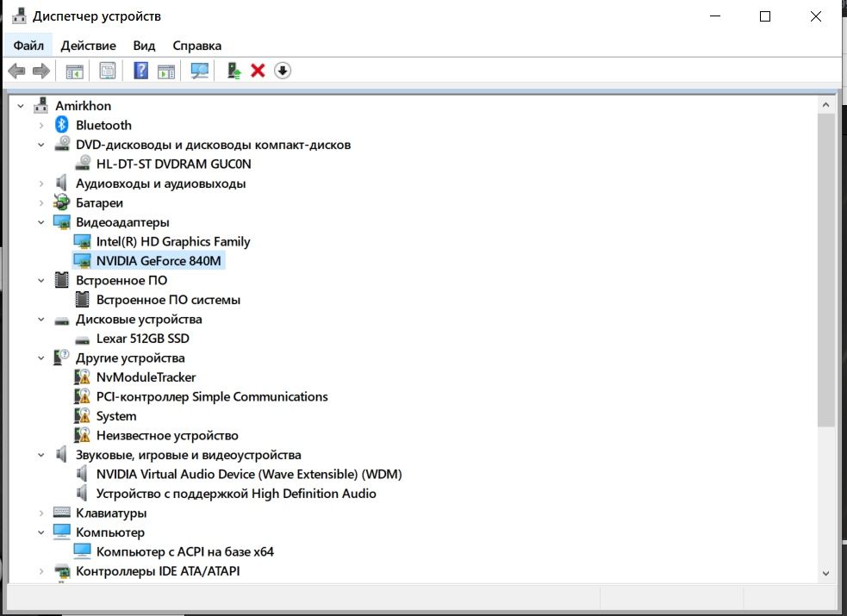Toggle the console tree pane icon
This screenshot has height=616, width=847.
[x=75, y=71]
